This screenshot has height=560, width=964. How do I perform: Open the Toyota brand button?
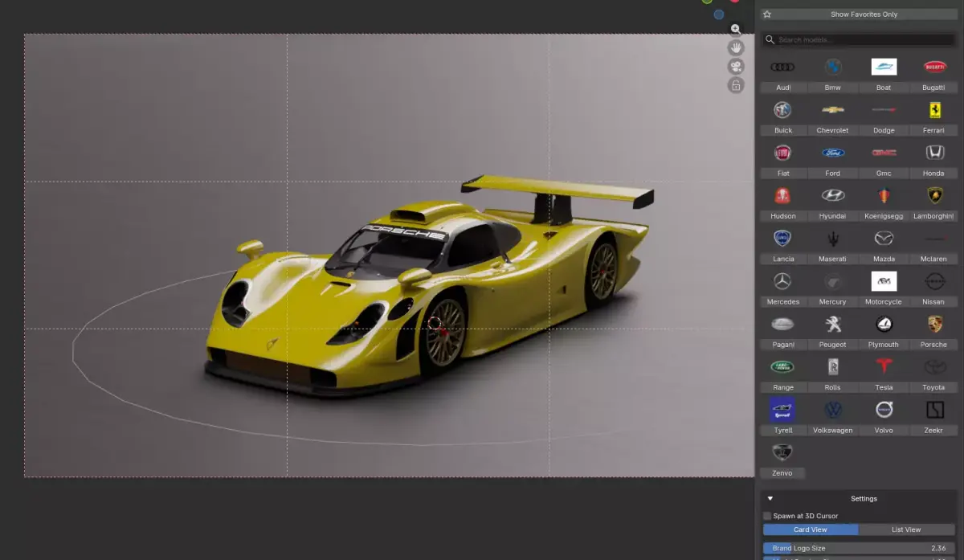tap(934, 387)
